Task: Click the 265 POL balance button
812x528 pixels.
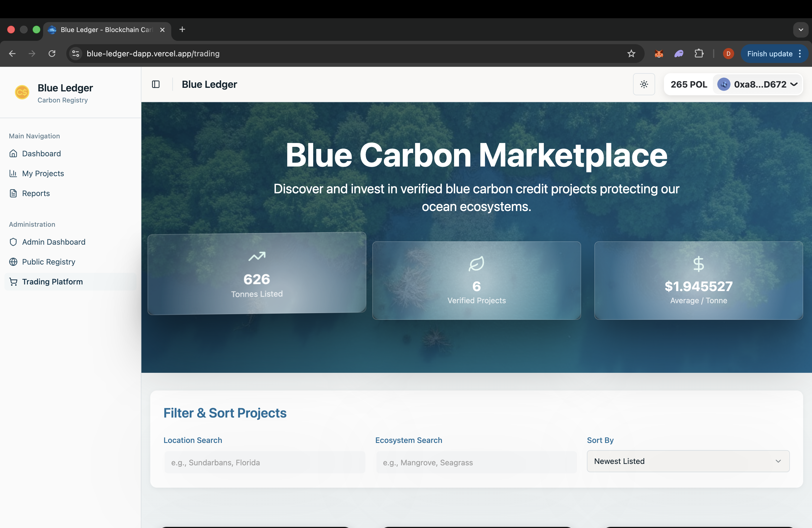Action: click(x=689, y=84)
